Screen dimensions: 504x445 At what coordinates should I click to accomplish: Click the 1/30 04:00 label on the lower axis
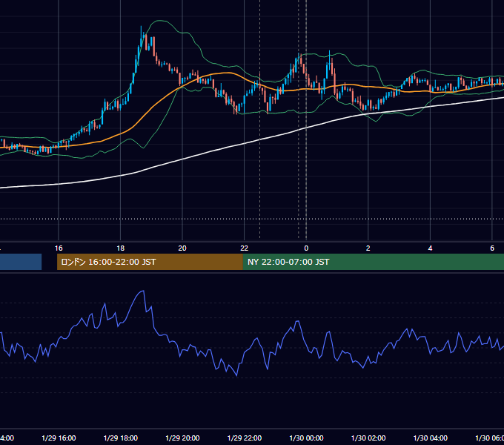[x=430, y=438]
